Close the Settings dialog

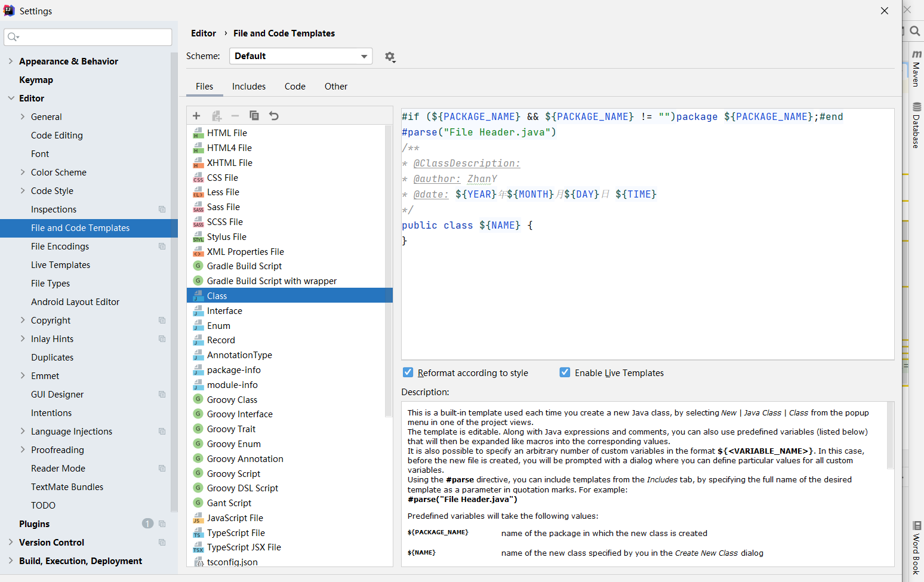(885, 11)
